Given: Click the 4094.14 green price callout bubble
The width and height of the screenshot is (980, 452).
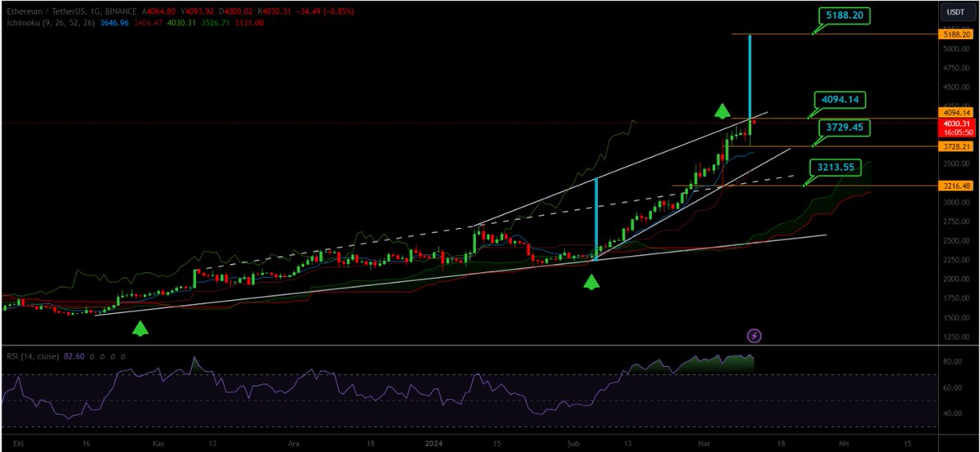Looking at the screenshot, I should click(x=842, y=100).
